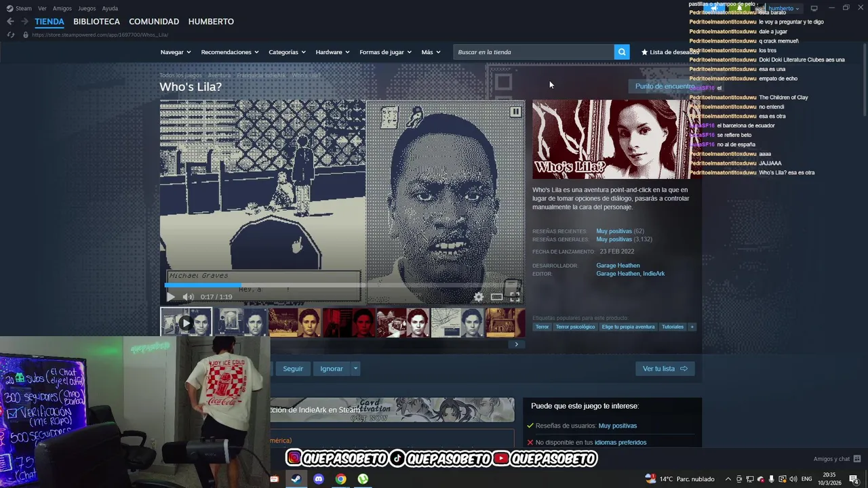Click the Todos los juegos breadcrumb

pos(180,75)
